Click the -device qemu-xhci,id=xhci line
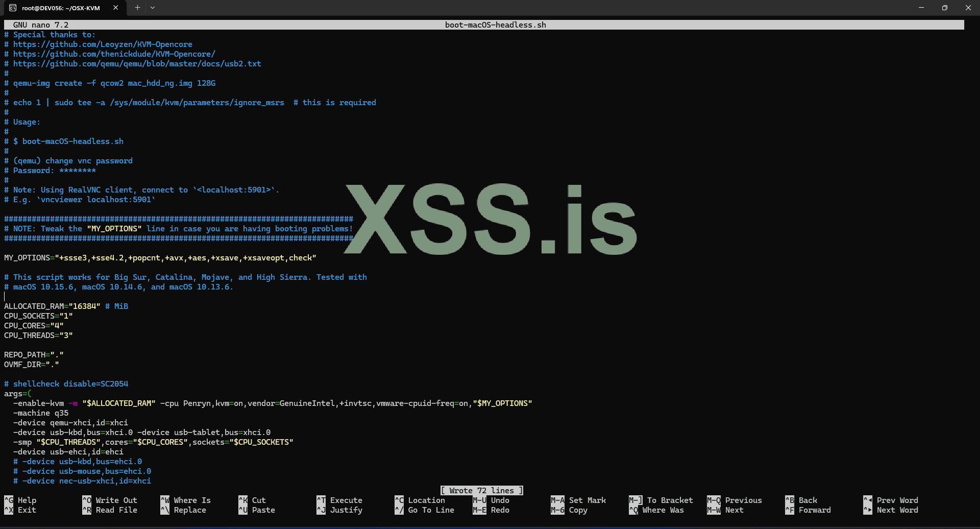The image size is (980, 529). point(70,423)
